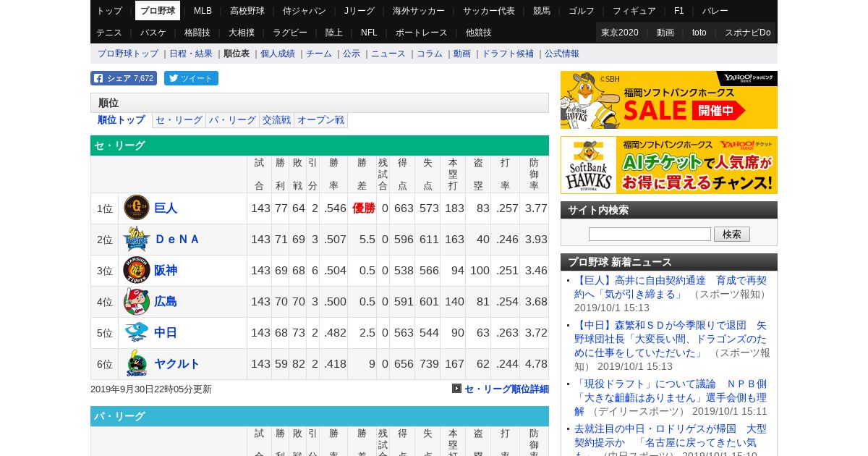This screenshot has height=456, width=868.
Task: Open the Hawks AIチケット banner
Action: (669, 165)
